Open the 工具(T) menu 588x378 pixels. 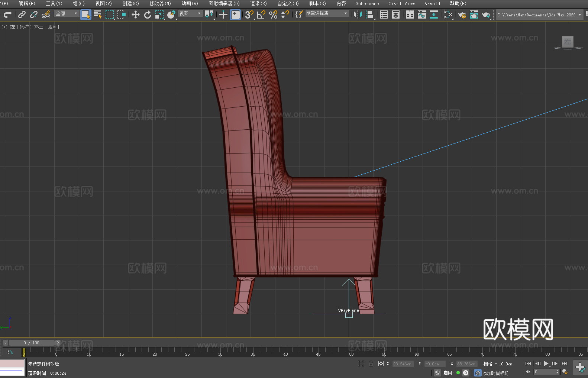[54, 3]
